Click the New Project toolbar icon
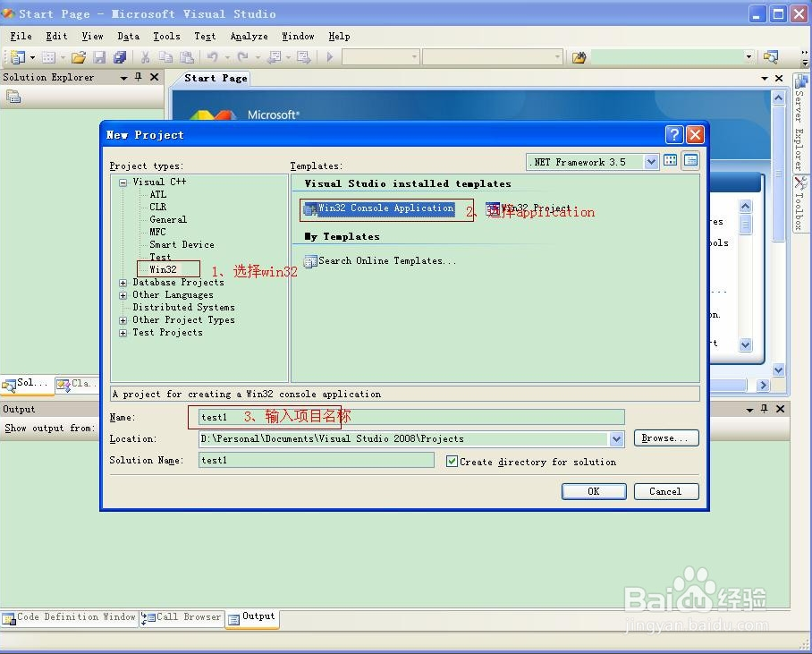The height and width of the screenshot is (654, 812). [18, 57]
